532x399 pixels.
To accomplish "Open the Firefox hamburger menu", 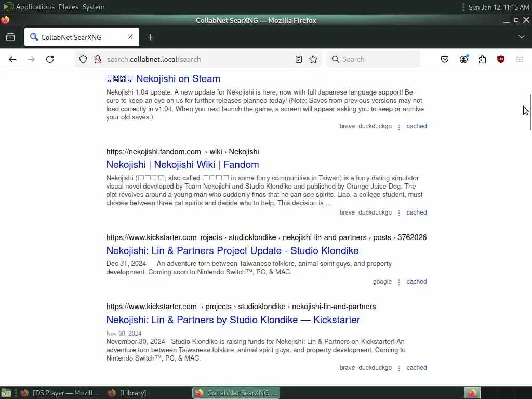I will coord(520,59).
